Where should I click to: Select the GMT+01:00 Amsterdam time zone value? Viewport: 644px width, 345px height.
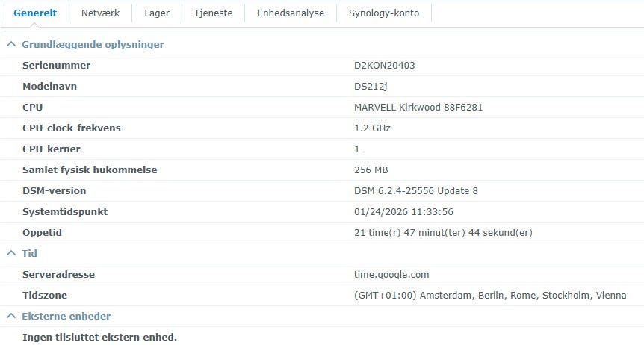(490, 295)
